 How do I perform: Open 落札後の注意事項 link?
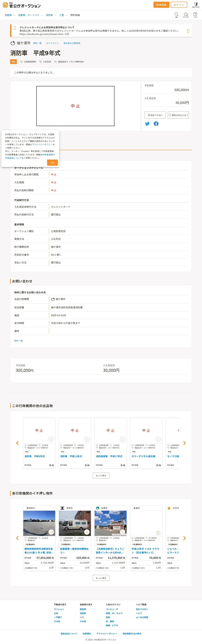(x=72, y=43)
